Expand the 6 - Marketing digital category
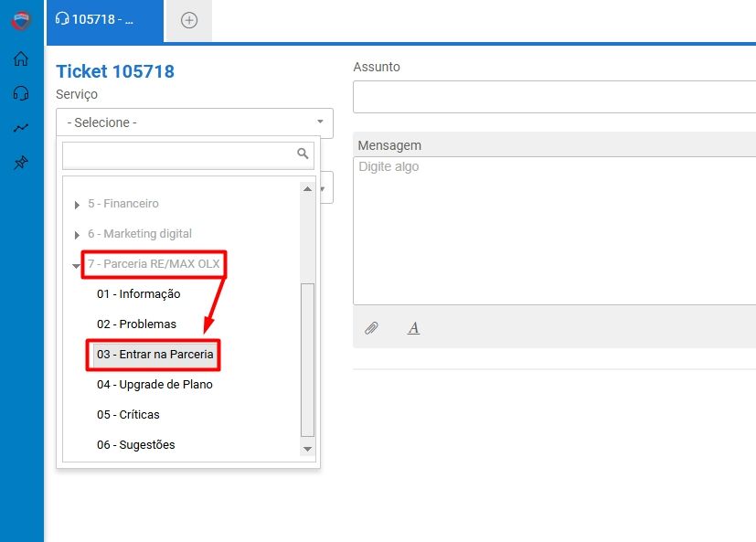Screen dimensions: 756x542 [x=77, y=235]
